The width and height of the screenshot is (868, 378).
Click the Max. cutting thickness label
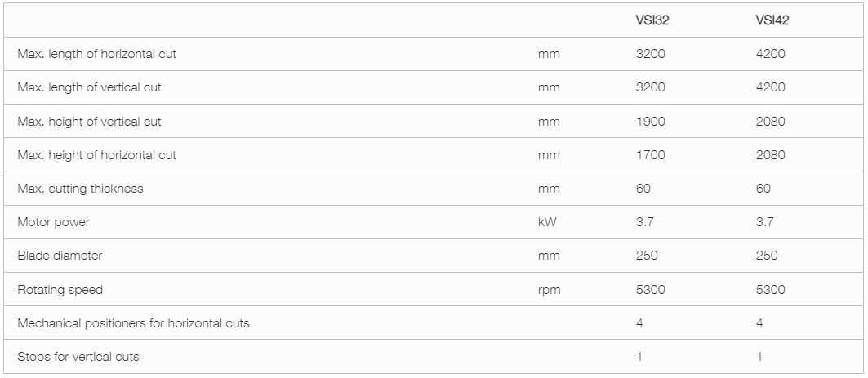point(80,189)
